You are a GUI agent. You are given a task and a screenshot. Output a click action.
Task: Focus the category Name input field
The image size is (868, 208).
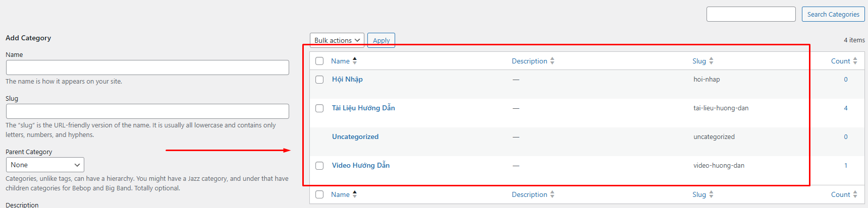[147, 67]
